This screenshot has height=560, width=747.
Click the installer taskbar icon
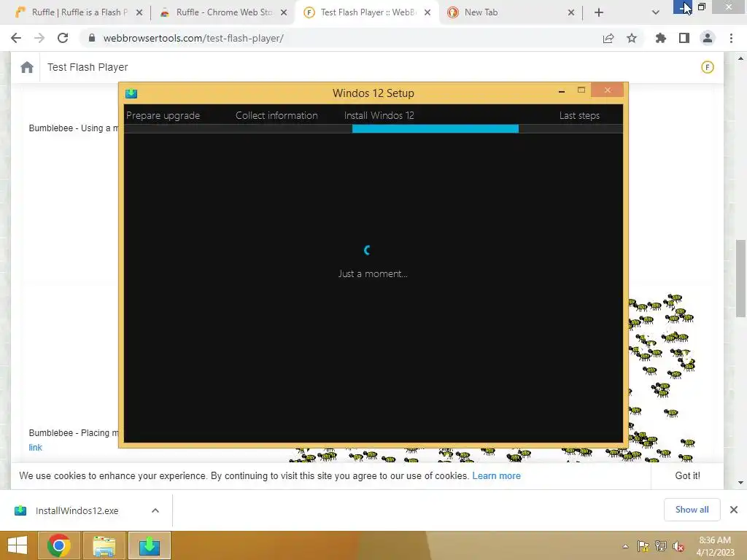149,545
